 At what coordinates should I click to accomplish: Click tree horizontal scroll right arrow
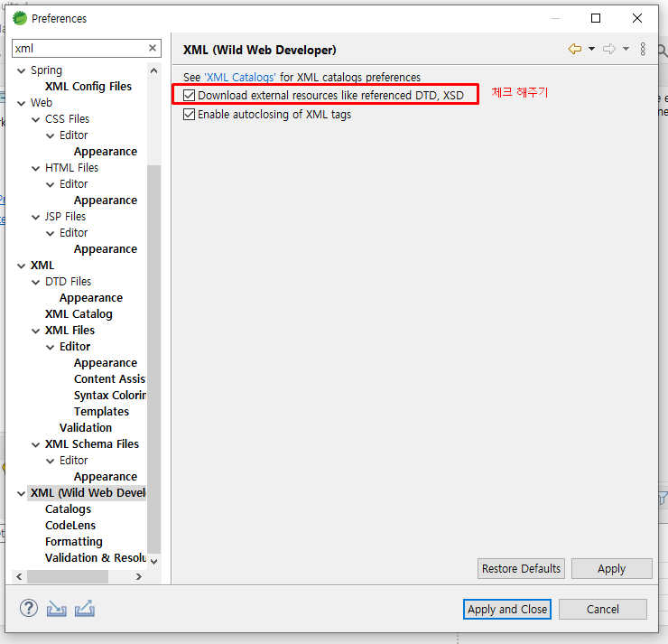[x=138, y=576]
